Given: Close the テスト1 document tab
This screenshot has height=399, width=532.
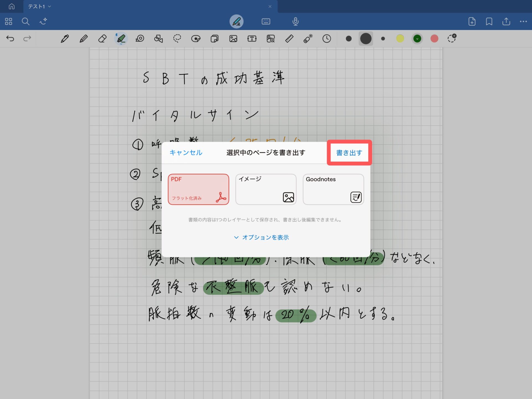Looking at the screenshot, I should [x=270, y=6].
